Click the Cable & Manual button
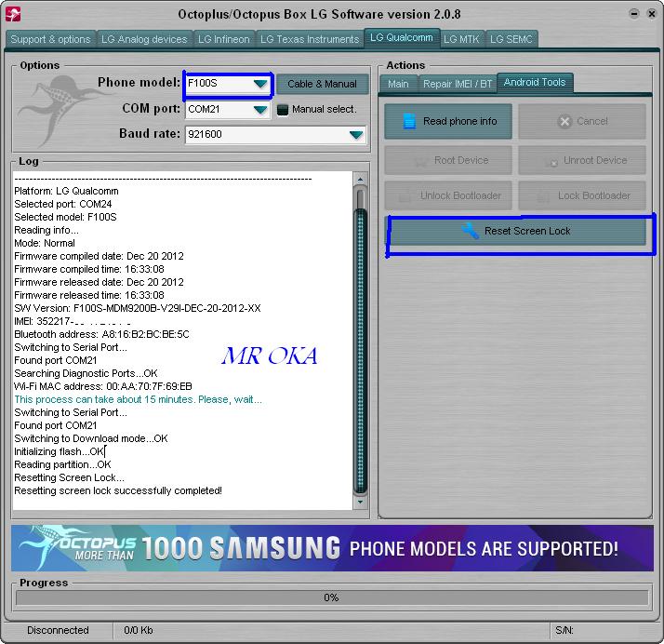The height and width of the screenshot is (644, 664). pos(323,84)
